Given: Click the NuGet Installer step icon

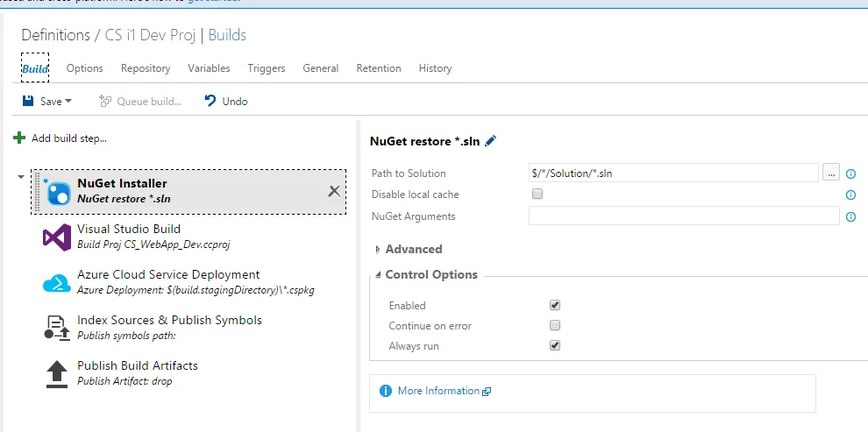Looking at the screenshot, I should click(58, 192).
